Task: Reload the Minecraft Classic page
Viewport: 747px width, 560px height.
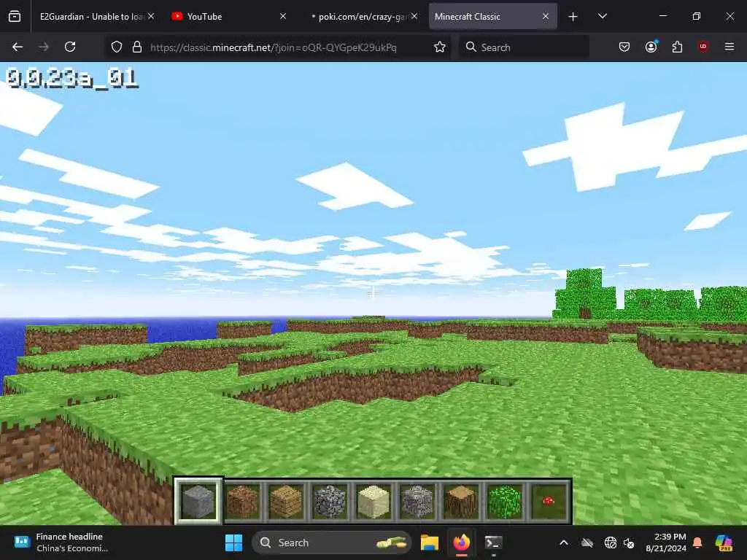Action: (x=70, y=47)
